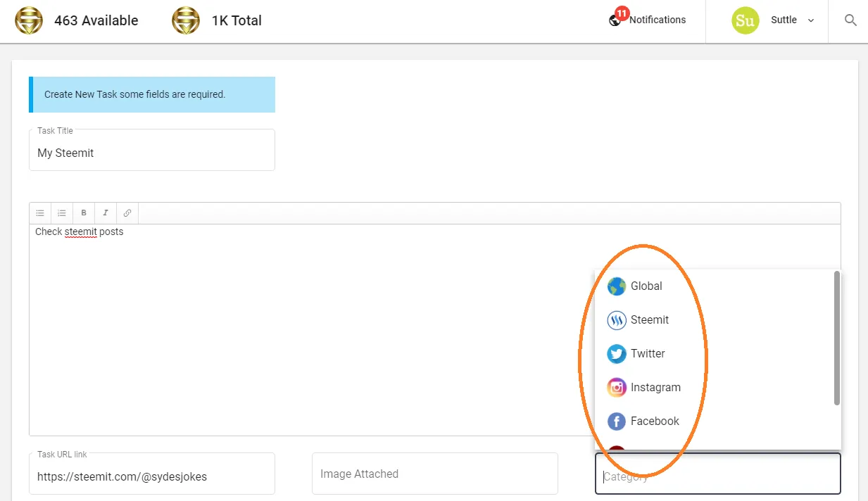This screenshot has height=501, width=868.
Task: Click the Image Attached field
Action: click(435, 474)
